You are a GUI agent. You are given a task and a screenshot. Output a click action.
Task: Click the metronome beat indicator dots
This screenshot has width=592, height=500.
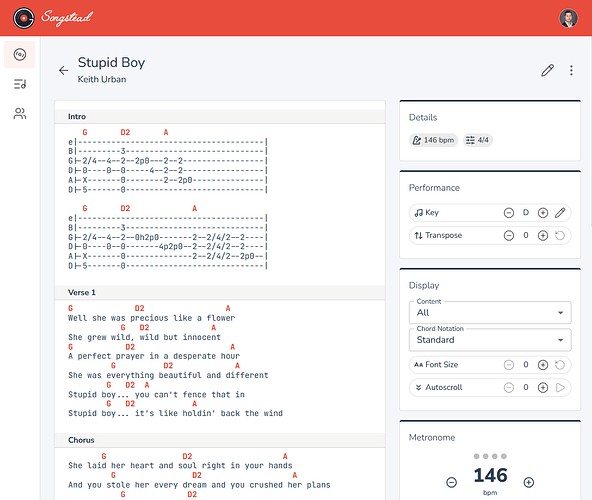coord(490,456)
